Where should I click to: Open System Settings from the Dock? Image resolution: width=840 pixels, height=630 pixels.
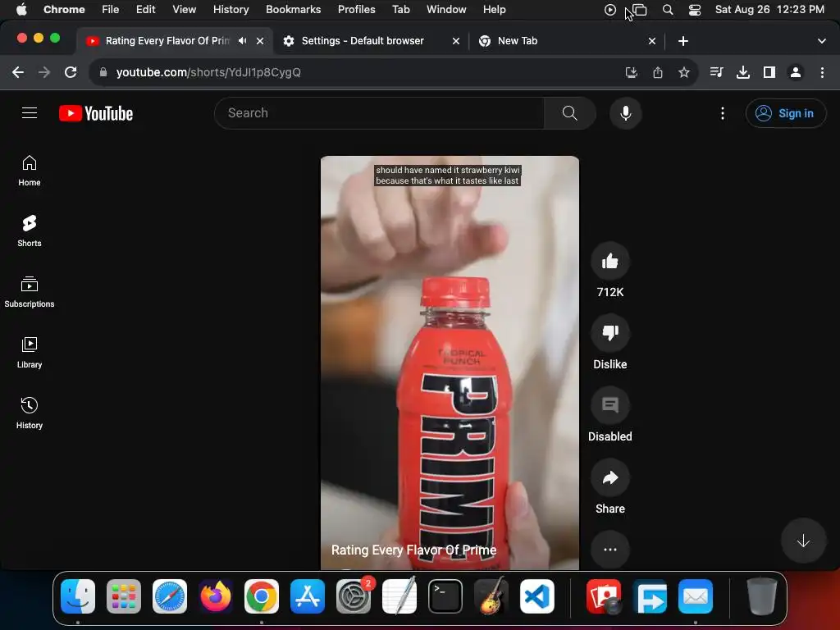click(354, 596)
